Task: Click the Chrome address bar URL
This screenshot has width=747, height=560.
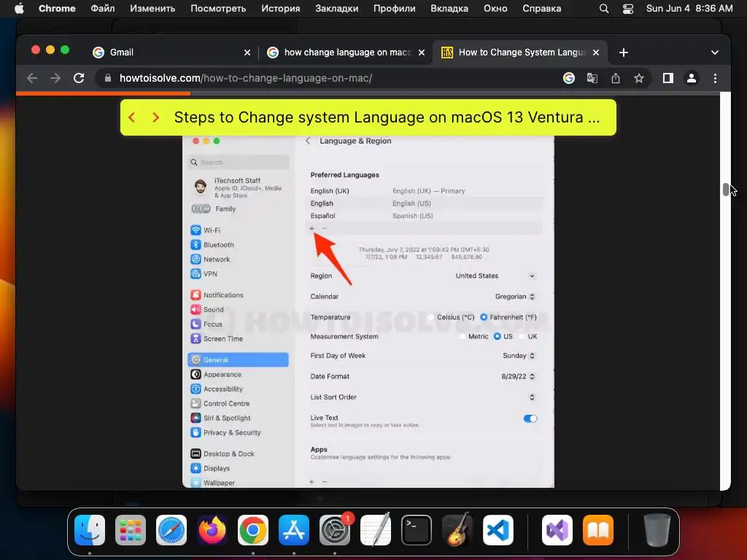Action: click(x=245, y=78)
